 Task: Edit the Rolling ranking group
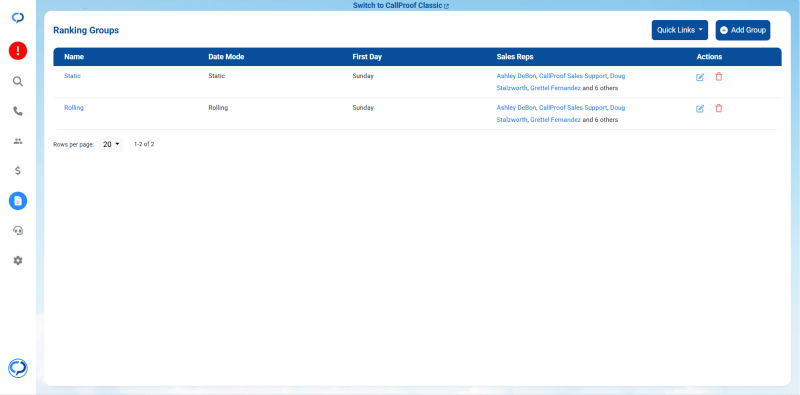(700, 109)
